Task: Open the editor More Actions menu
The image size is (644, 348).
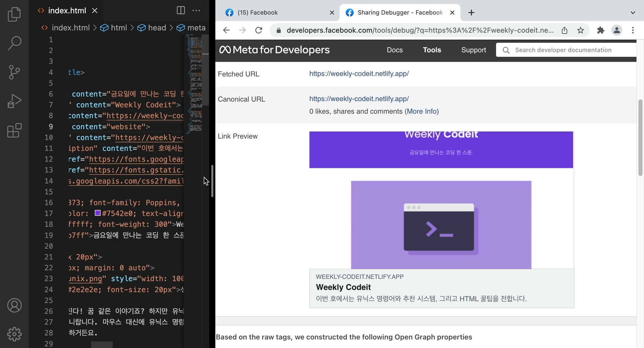Action: pos(196,11)
